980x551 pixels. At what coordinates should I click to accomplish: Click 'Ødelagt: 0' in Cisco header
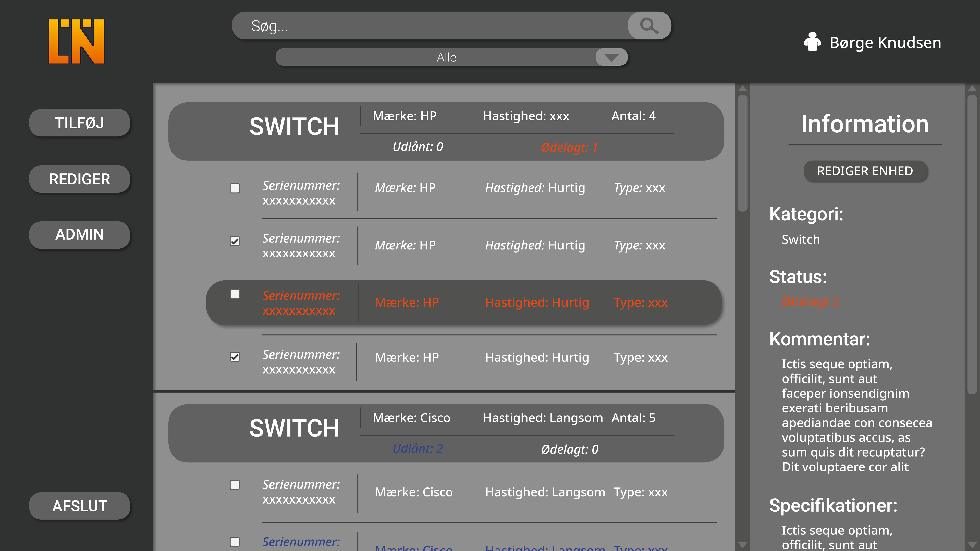pos(570,449)
